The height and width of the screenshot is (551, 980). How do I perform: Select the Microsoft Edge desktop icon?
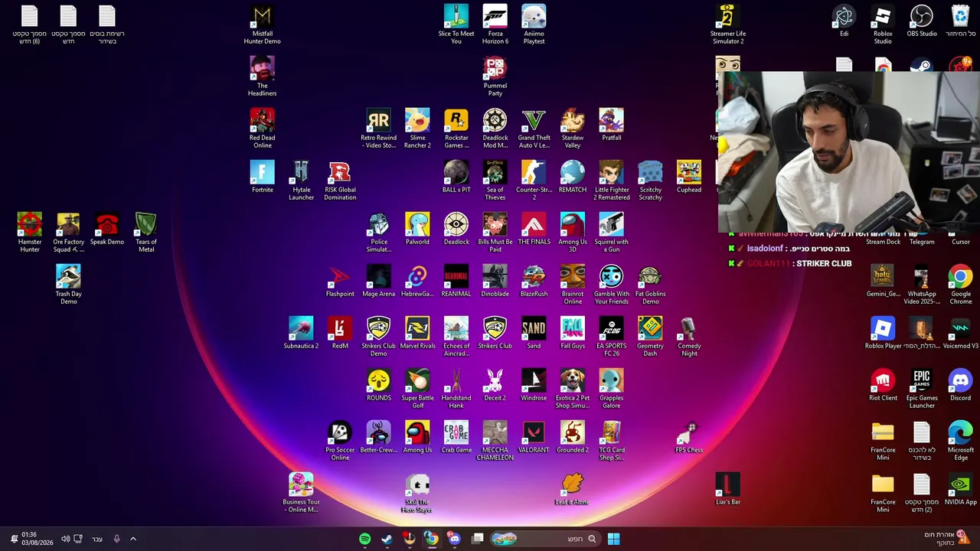(x=960, y=441)
